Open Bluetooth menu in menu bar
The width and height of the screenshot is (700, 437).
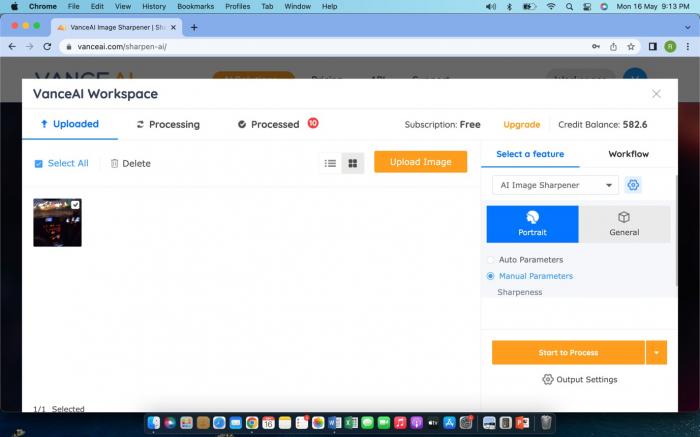tap(509, 7)
